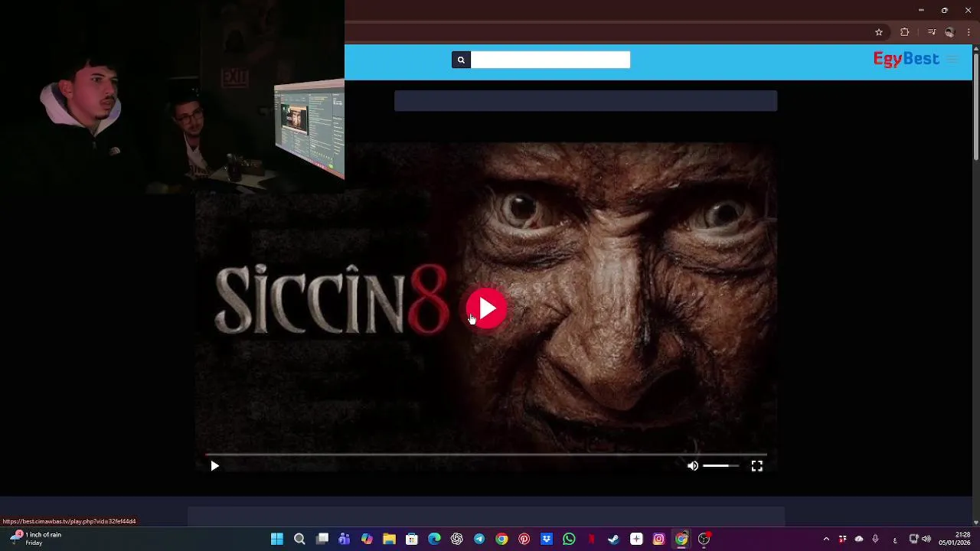Click the microphone tray icon
This screenshot has height=551, width=980.
(x=875, y=540)
